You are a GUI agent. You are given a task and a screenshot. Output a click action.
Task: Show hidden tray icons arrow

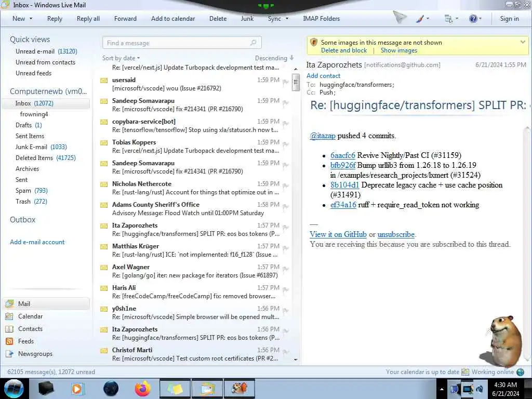click(x=442, y=389)
